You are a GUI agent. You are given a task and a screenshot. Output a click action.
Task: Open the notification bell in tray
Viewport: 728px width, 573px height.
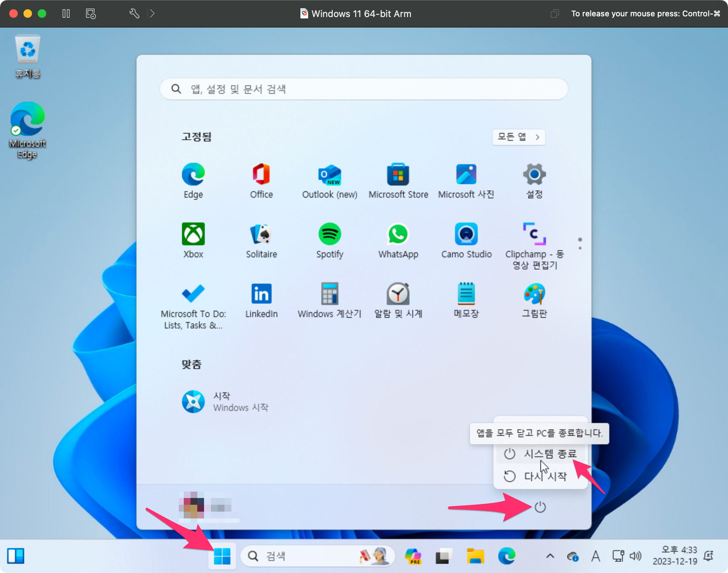tap(708, 556)
